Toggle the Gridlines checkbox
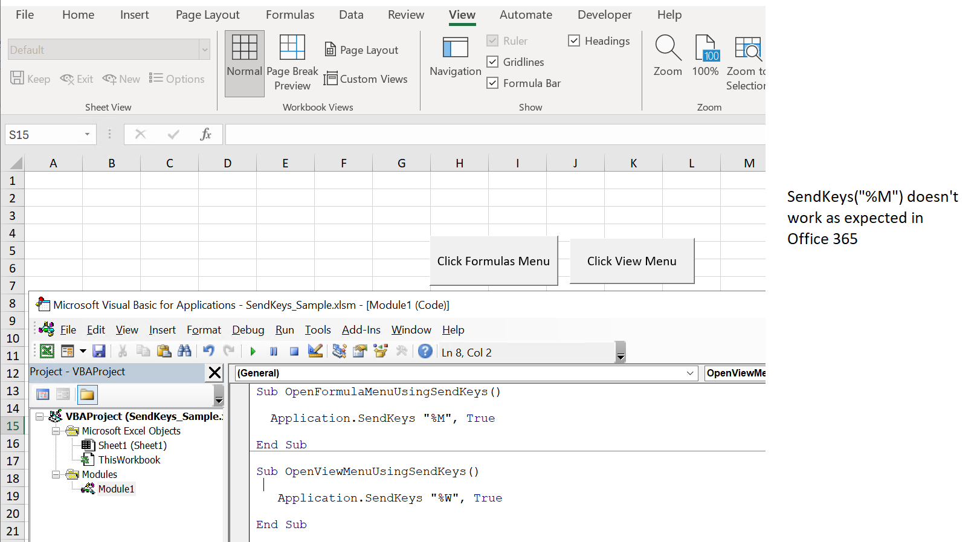Image resolution: width=980 pixels, height=542 pixels. pos(492,62)
